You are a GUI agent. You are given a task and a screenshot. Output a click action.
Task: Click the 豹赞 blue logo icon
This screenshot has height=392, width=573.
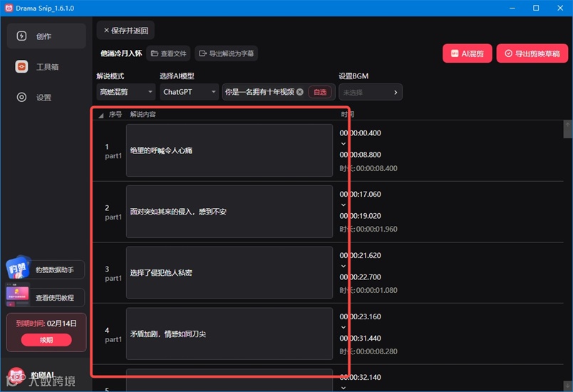coord(18,267)
